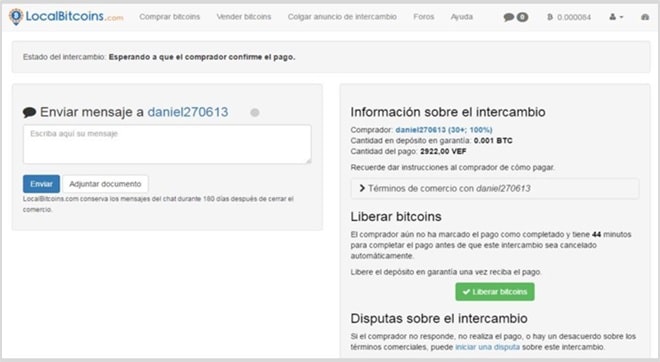
Task: Click the green Liberar bitcoins button
Action: 495,292
